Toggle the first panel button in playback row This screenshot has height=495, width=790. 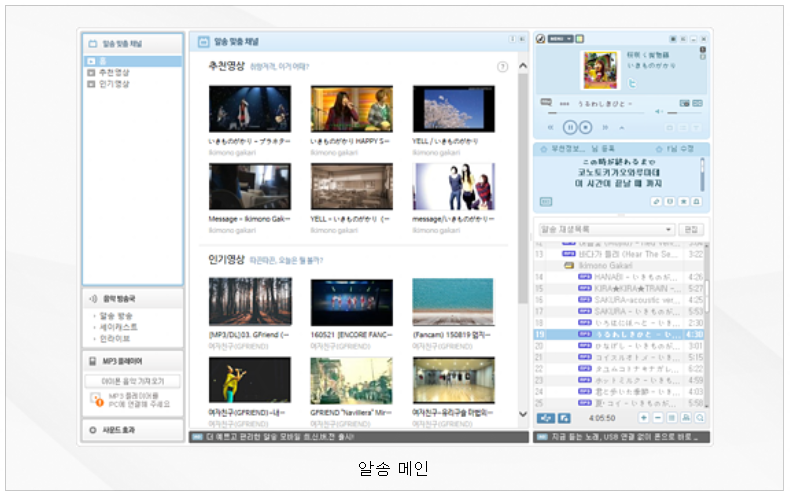click(x=669, y=128)
